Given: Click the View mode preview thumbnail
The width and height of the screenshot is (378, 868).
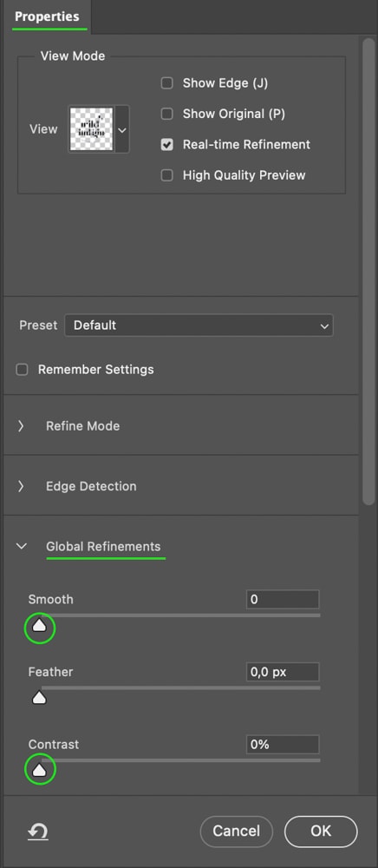Looking at the screenshot, I should click(91, 129).
